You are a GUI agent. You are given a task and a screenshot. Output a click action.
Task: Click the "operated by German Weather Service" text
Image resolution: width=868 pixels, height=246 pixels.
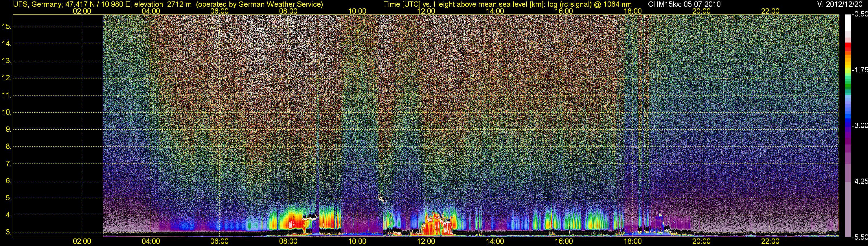click(x=260, y=4)
